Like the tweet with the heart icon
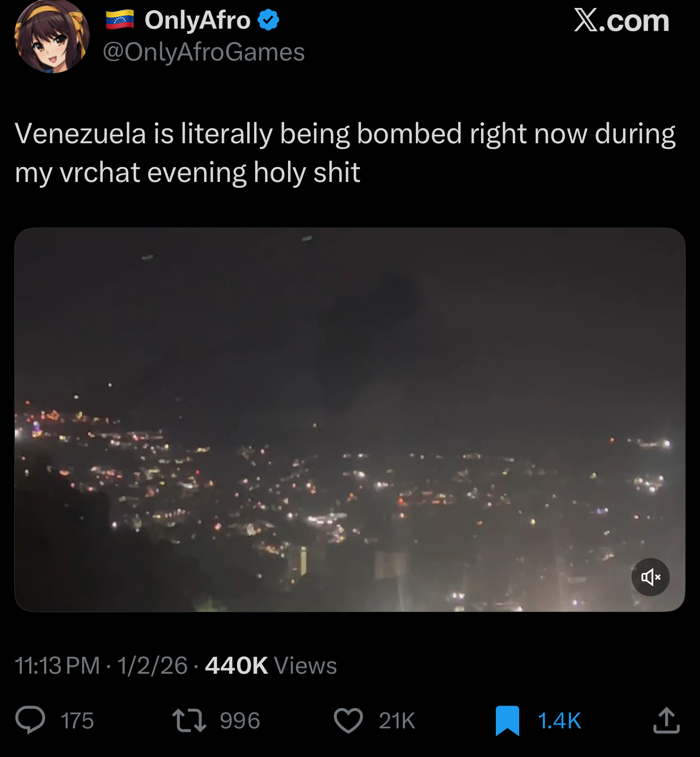Screen dimensions: 700x757 348,720
